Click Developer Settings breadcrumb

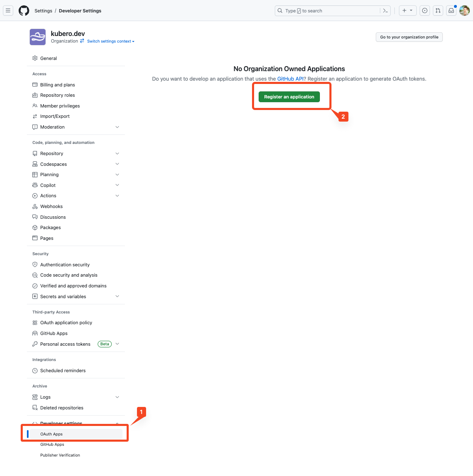80,11
